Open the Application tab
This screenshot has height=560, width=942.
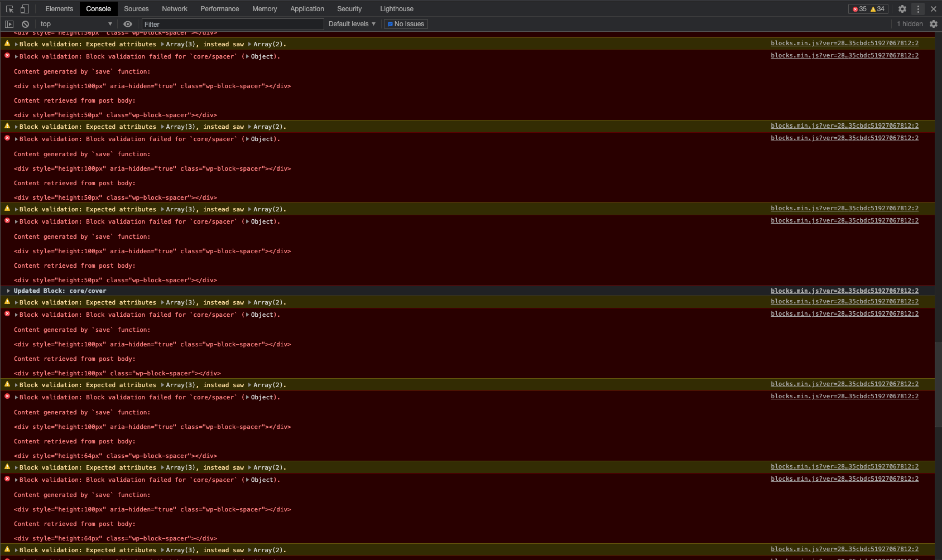pos(307,9)
